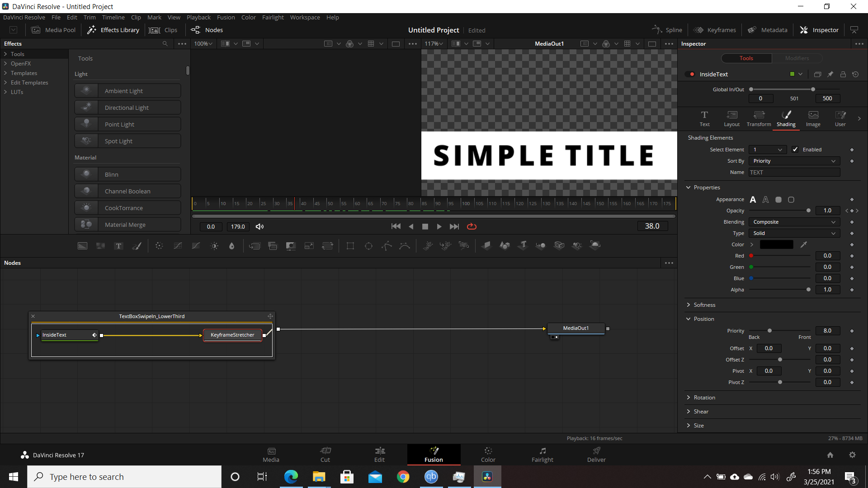Open Inspector Layout tab icon
Viewport: 868px width, 488px height.
tap(731, 119)
